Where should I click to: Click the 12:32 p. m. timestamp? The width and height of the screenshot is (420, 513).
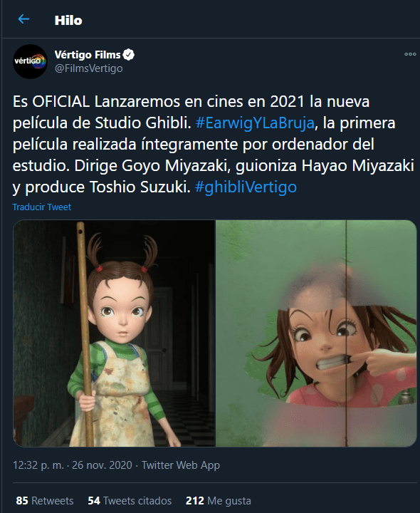[x=38, y=465]
